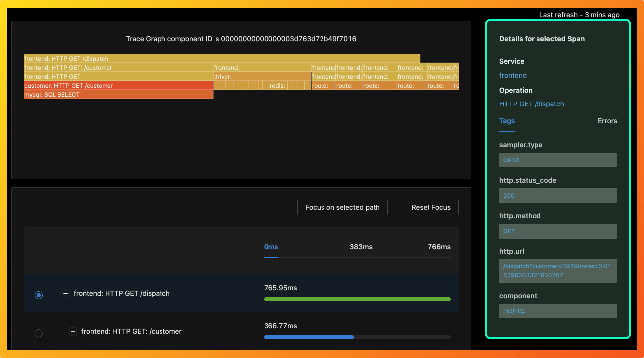Click the Trace Graph component ID title
644x358 pixels.
pos(241,39)
